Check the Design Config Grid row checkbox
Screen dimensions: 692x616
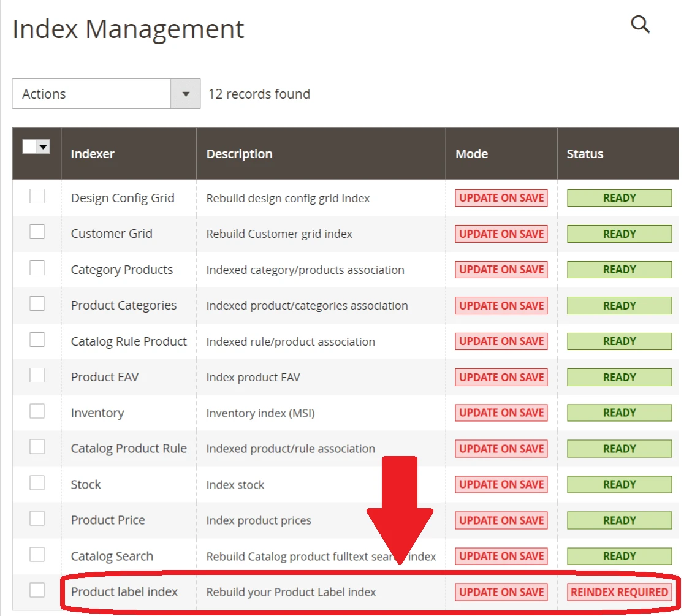click(x=37, y=196)
